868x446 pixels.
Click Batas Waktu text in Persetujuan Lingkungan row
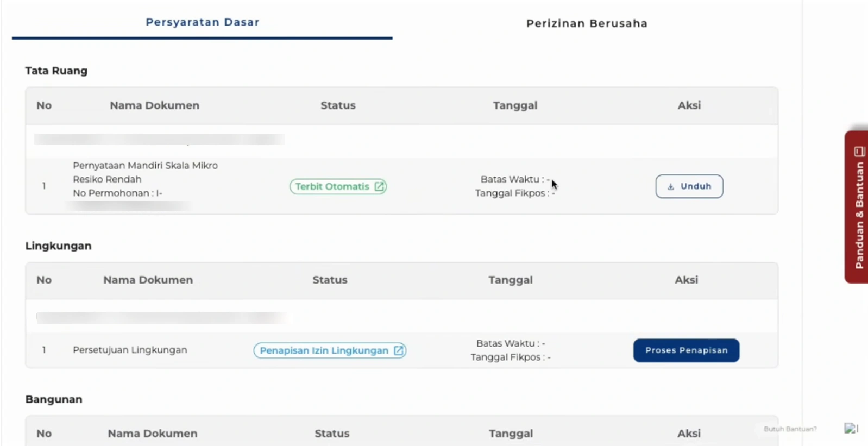click(x=511, y=343)
